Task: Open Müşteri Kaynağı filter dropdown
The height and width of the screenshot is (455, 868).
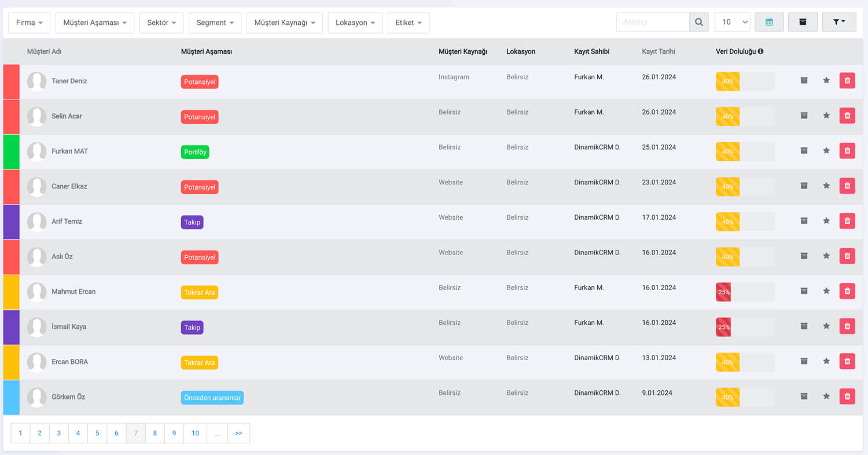Action: pyautogui.click(x=285, y=23)
